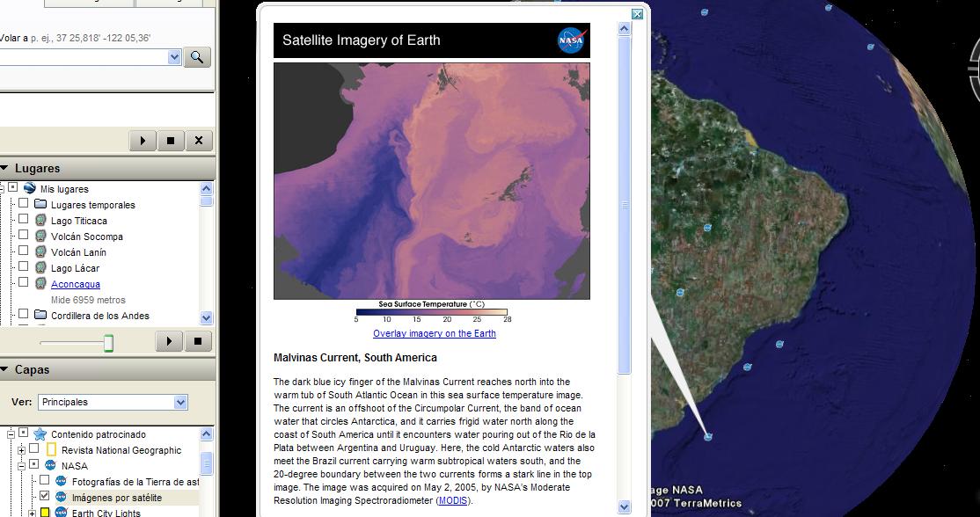Viewport: 980px width, 517px height.
Task: Collapse the Lugares panel header
Action: click(x=4, y=169)
